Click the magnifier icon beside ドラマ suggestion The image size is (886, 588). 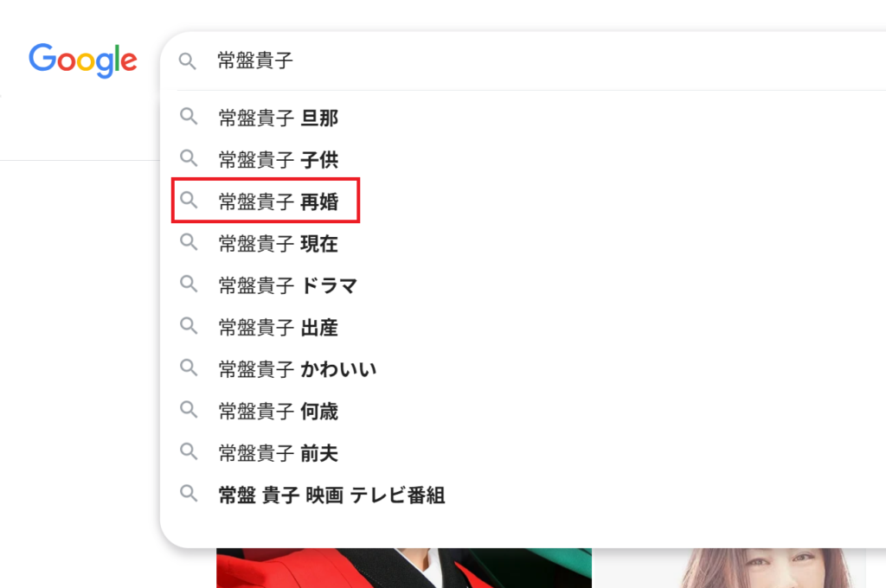click(189, 284)
